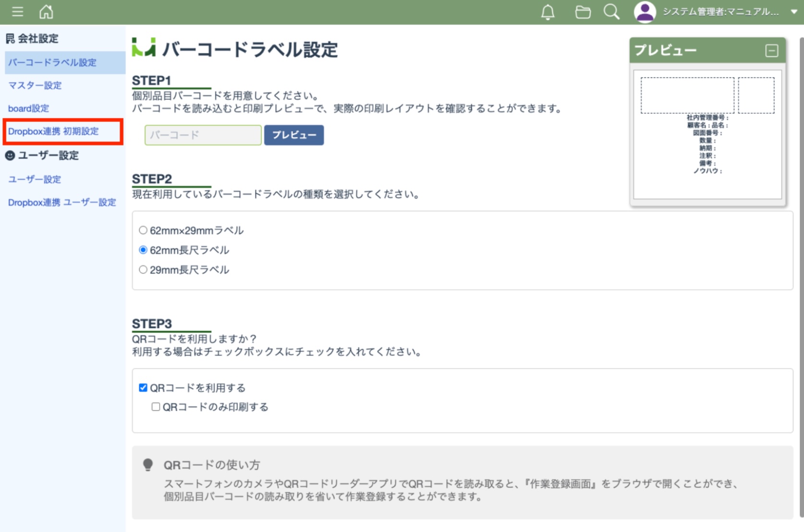Enable QRコードのみ印刷する checkbox
This screenshot has height=532, width=804.
coord(156,407)
